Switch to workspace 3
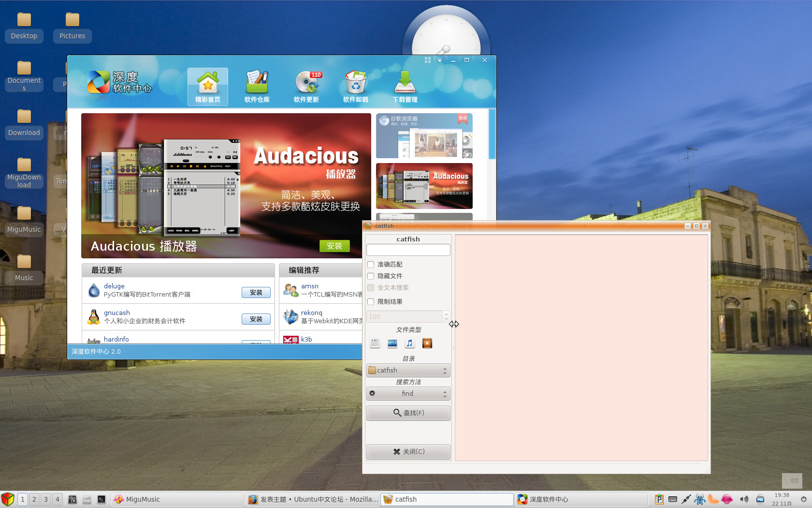This screenshot has width=812, height=508. (x=46, y=499)
